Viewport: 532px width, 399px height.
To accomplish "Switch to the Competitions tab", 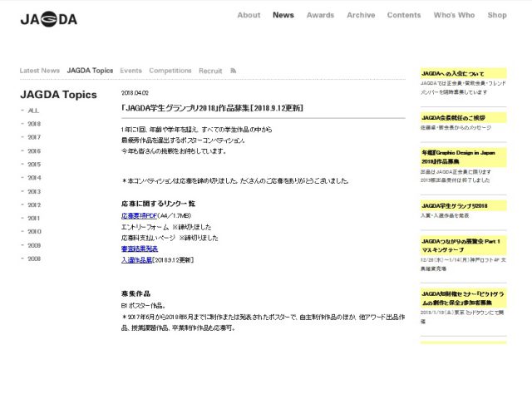I will (170, 71).
